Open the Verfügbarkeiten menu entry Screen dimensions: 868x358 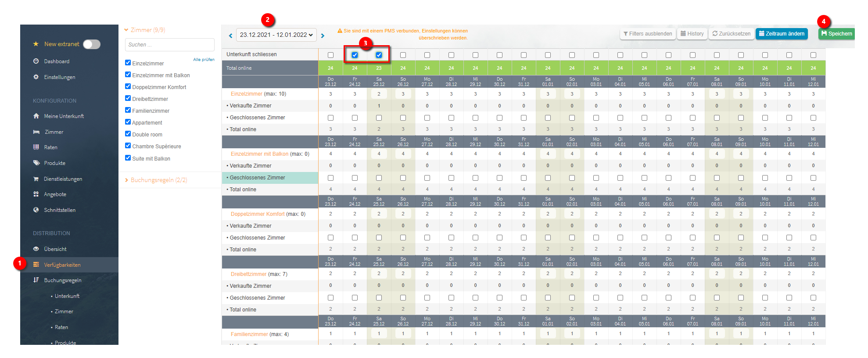62,265
